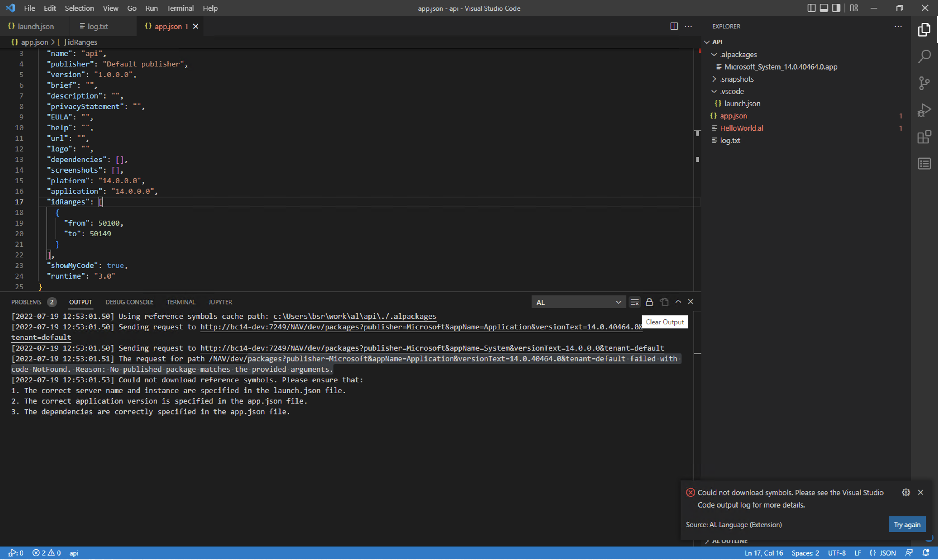Toggle auto-scroll lock in Output panel
This screenshot has width=938, height=560.
point(649,302)
